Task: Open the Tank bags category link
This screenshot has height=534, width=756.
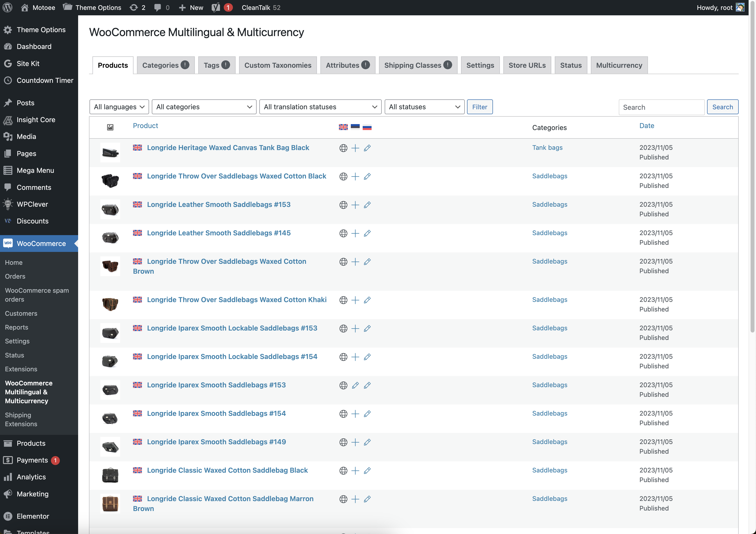Action: click(547, 148)
